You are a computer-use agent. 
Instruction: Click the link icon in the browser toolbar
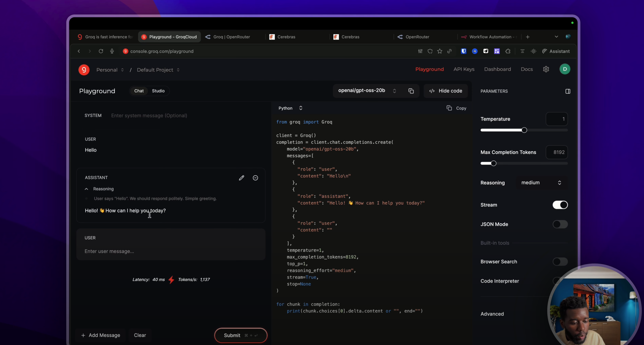[449, 51]
